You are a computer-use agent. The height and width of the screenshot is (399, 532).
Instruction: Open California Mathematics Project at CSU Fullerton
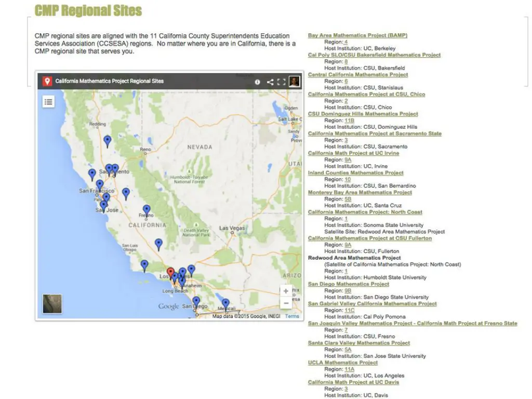[x=370, y=238]
